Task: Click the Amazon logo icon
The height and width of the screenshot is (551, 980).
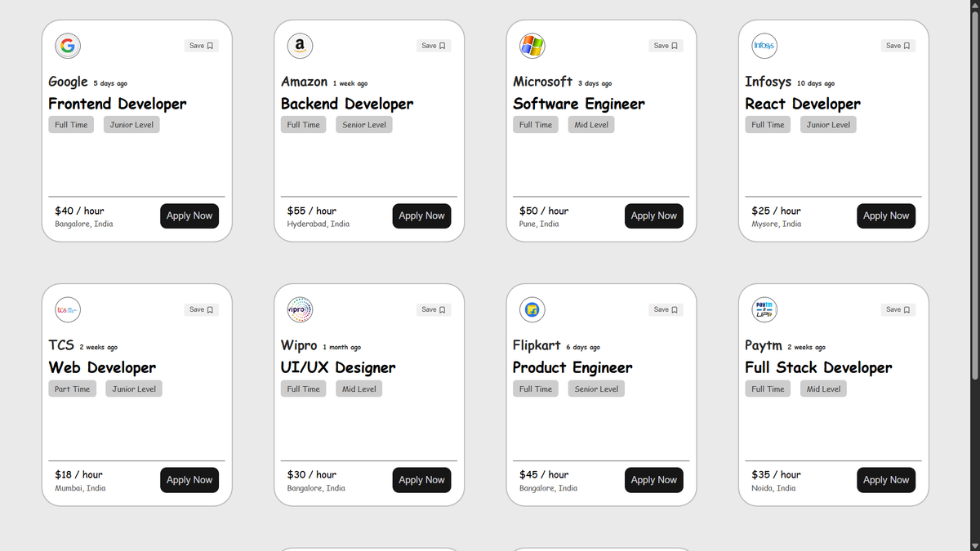Action: (x=300, y=46)
